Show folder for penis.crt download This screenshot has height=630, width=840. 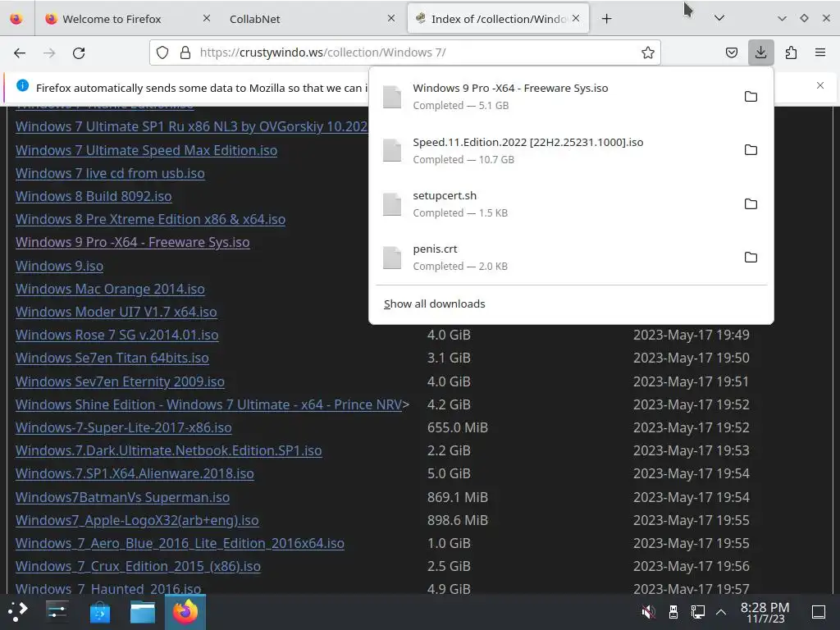click(x=751, y=257)
